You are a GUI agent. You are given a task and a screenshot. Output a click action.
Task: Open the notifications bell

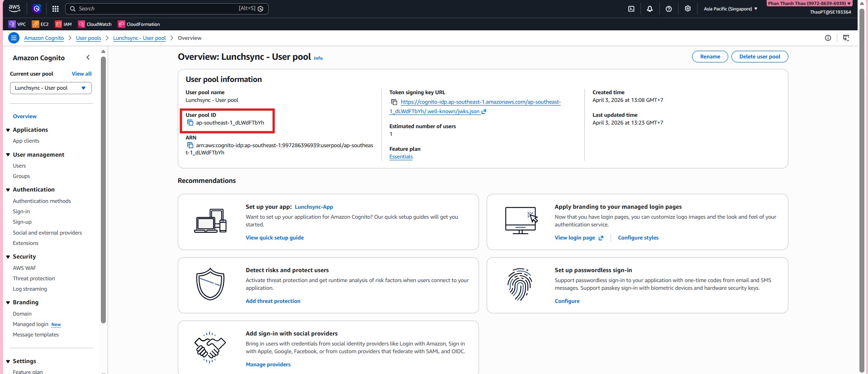(x=650, y=9)
